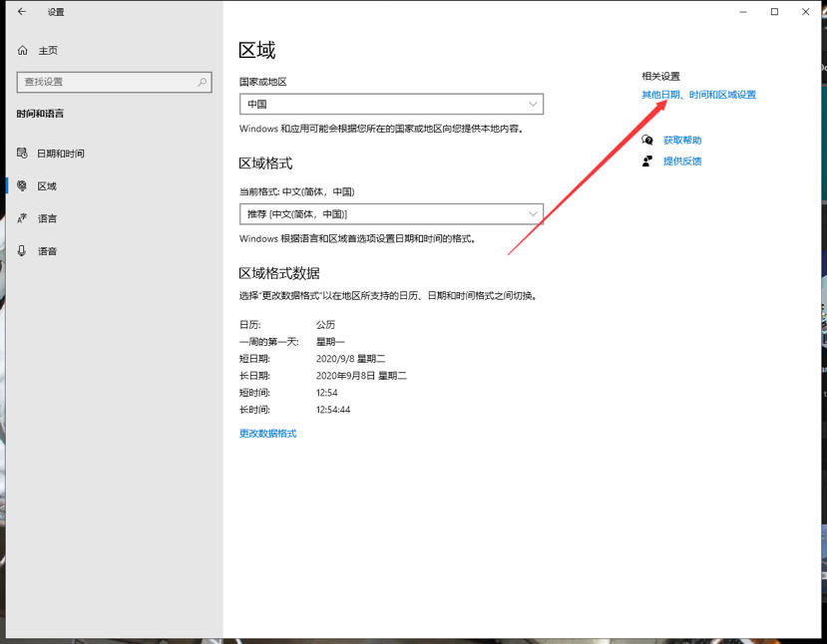Click the chat bubble icon beside 获取帮助

click(x=648, y=141)
